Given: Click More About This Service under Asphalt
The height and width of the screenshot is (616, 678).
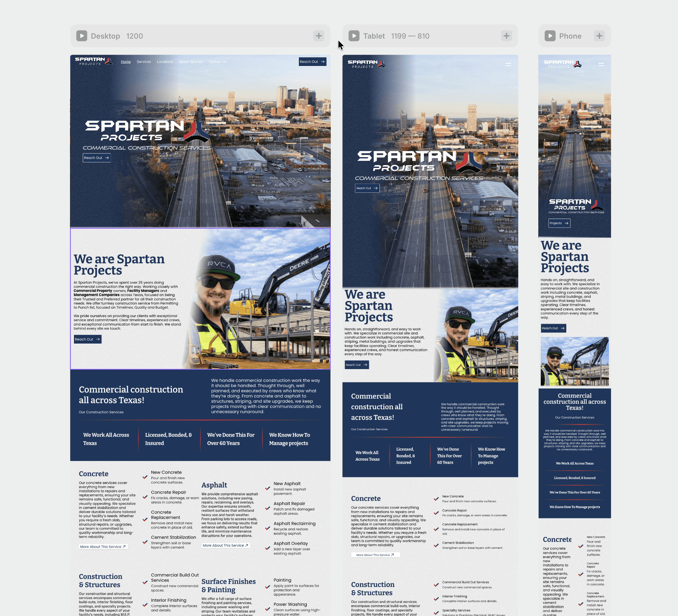Looking at the screenshot, I should point(225,545).
